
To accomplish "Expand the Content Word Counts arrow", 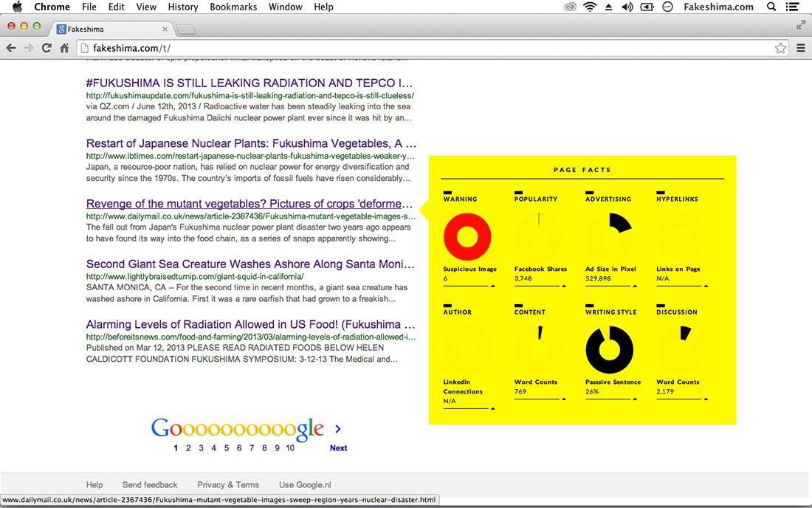I will [x=563, y=399].
